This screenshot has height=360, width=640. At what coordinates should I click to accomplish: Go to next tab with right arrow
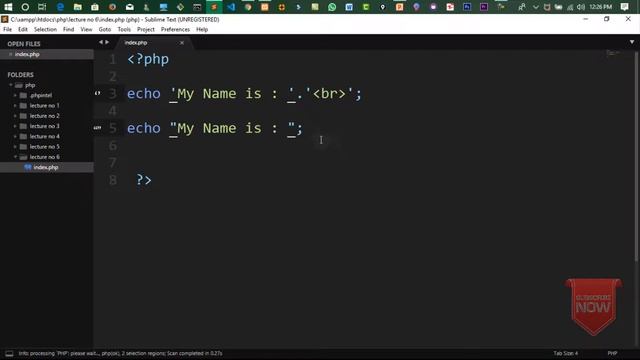click(x=107, y=42)
